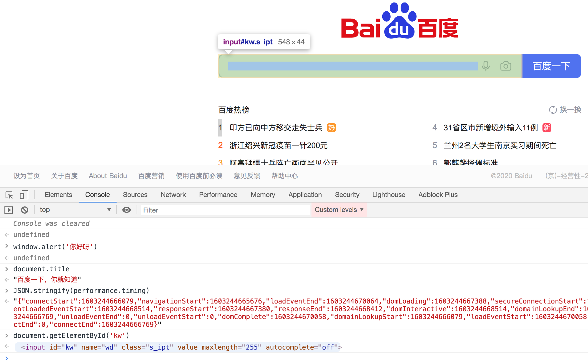Image resolution: width=588 pixels, height=364 pixels.
Task: Click the Baidu search input box
Action: 353,66
